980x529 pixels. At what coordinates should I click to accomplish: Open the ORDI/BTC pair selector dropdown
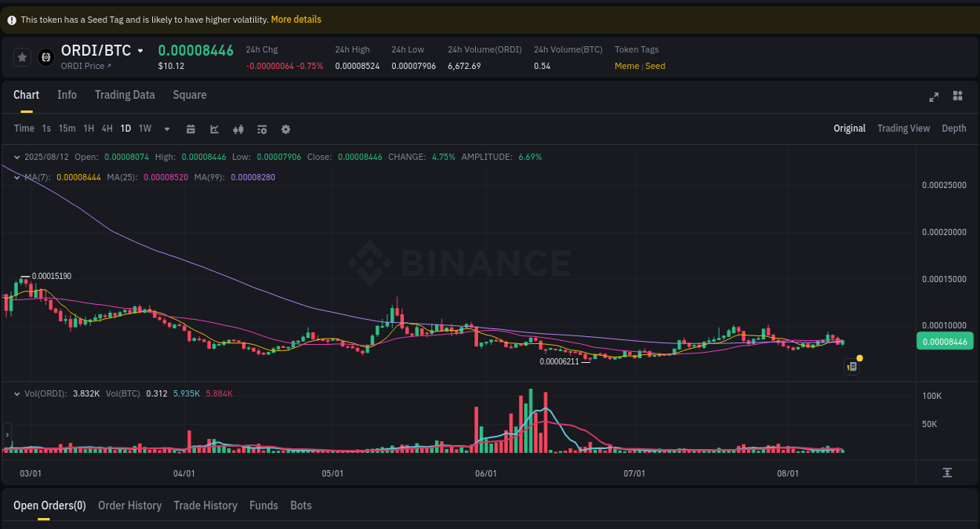tap(140, 49)
